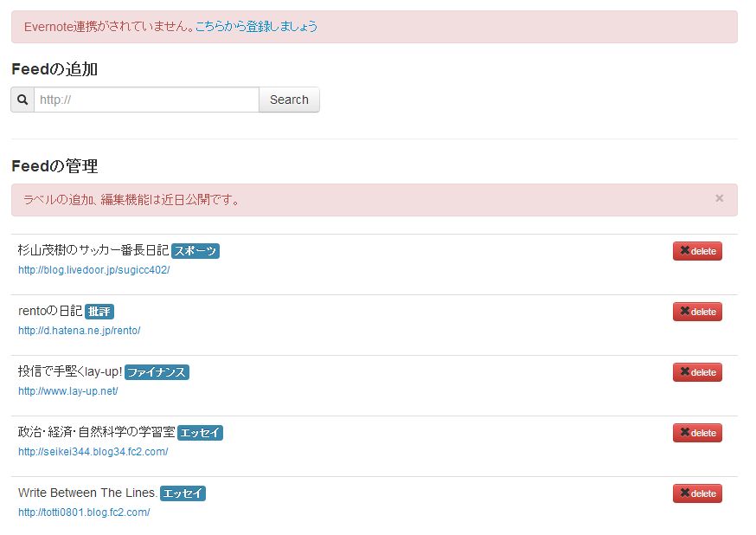Image resolution: width=756 pixels, height=535 pixels.
Task: Click エッセイ badge beside 政治・経済・自然科学の学習室
Action: click(200, 433)
